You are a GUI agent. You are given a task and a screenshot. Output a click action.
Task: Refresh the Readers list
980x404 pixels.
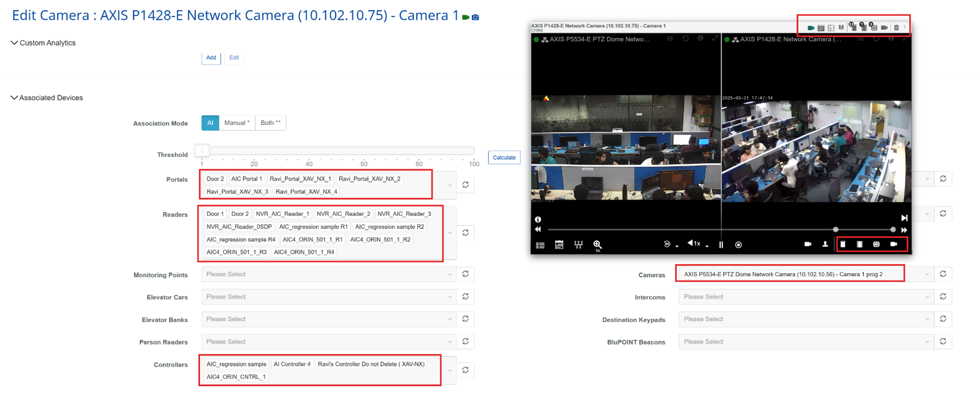point(466,233)
